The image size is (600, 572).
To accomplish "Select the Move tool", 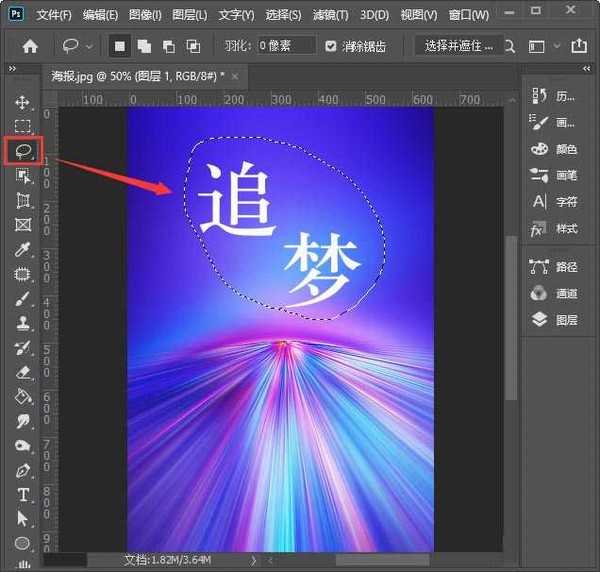I will (22, 102).
